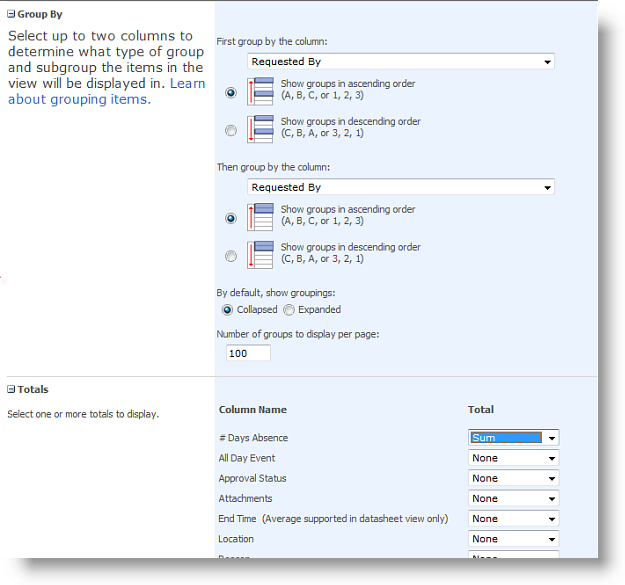
Task: Open the End Time total dropdown
Action: (513, 519)
